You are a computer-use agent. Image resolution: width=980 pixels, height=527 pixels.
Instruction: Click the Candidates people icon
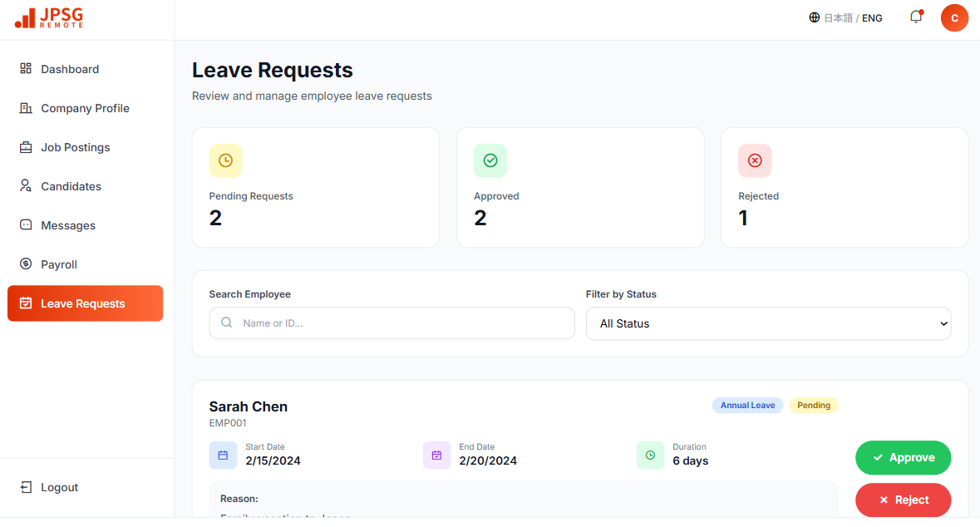(27, 185)
